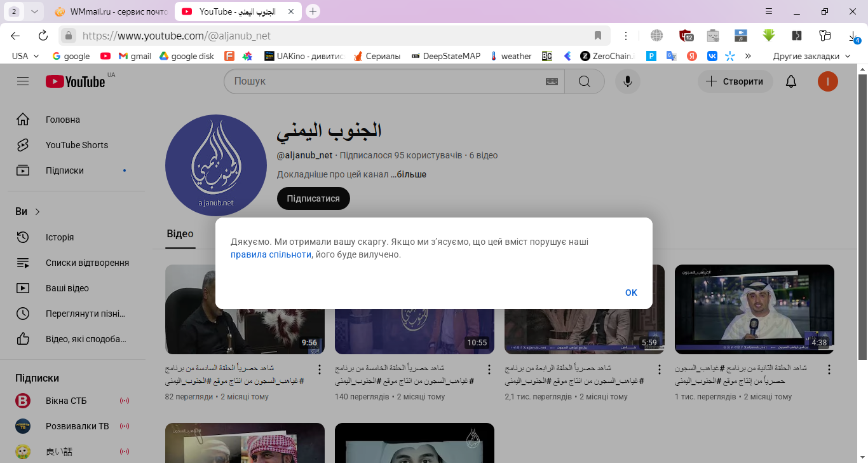Open the Сериалы bookmark
This screenshot has width=868, height=463.
click(x=377, y=56)
